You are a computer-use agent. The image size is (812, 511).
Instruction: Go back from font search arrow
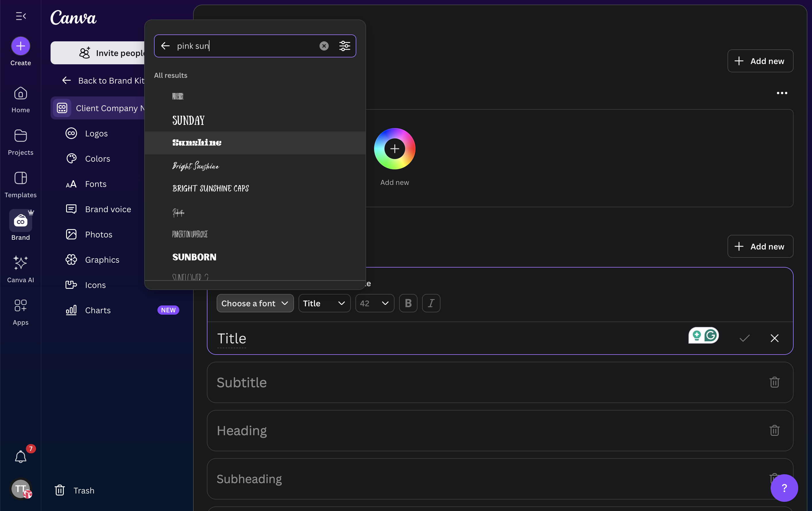(165, 46)
